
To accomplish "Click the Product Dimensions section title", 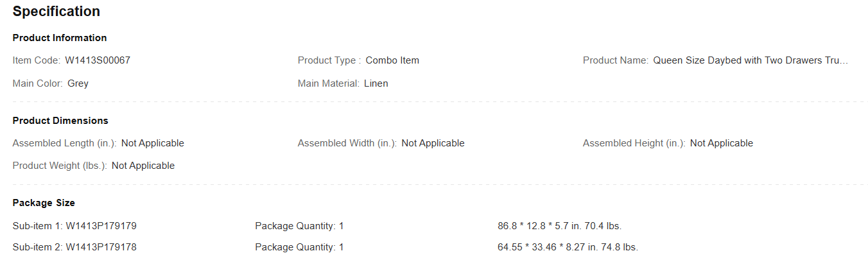I will (60, 121).
